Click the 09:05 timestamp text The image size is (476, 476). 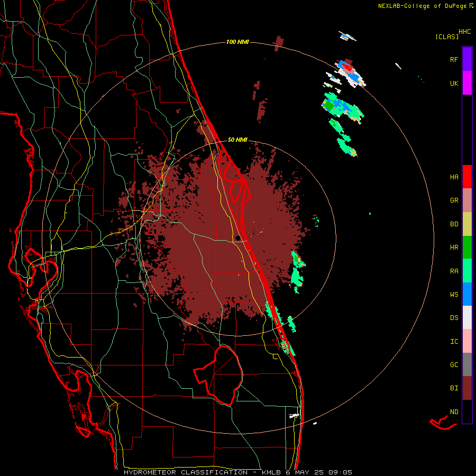tap(340, 472)
